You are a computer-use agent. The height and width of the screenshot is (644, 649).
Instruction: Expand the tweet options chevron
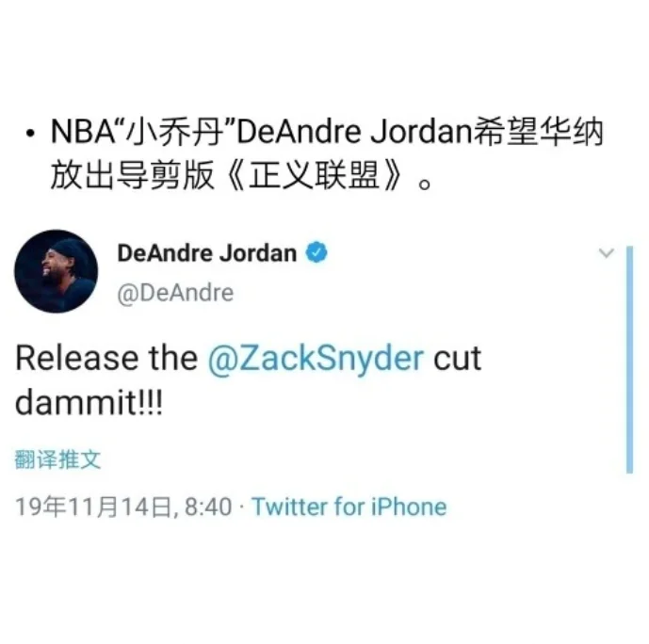click(606, 252)
